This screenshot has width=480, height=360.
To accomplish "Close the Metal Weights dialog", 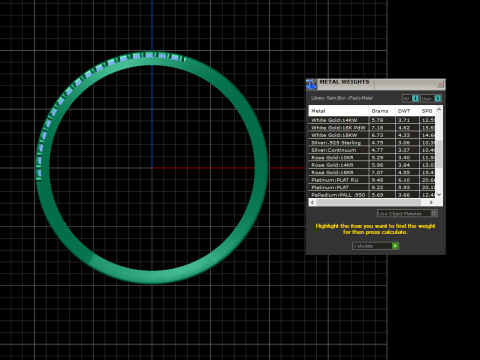I will pos(440,84).
